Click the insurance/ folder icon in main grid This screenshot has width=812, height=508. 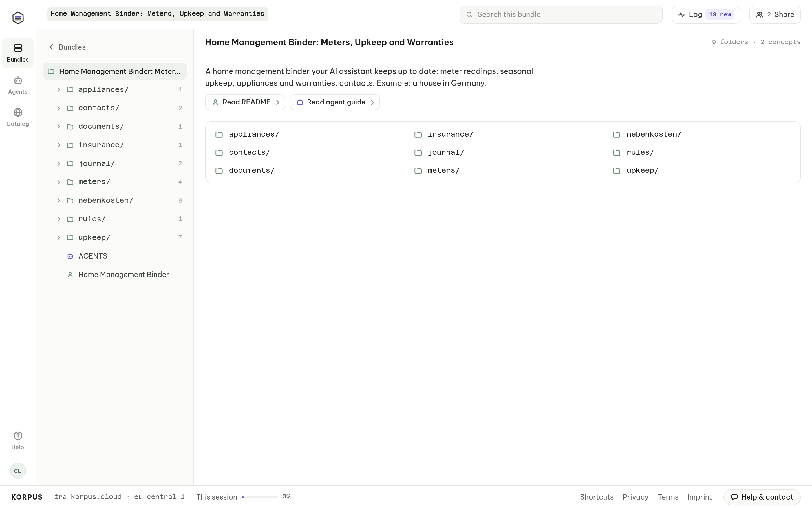418,134
